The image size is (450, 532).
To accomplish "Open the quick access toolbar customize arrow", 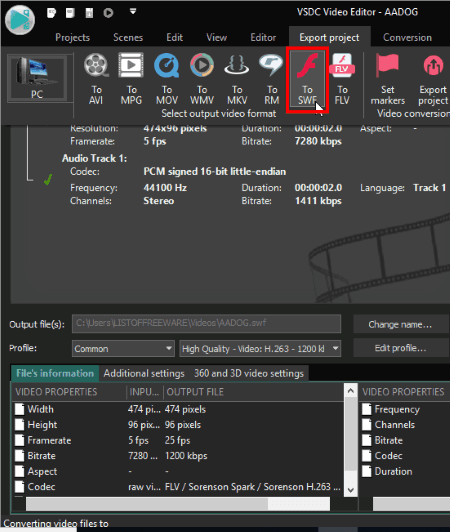I will point(133,12).
